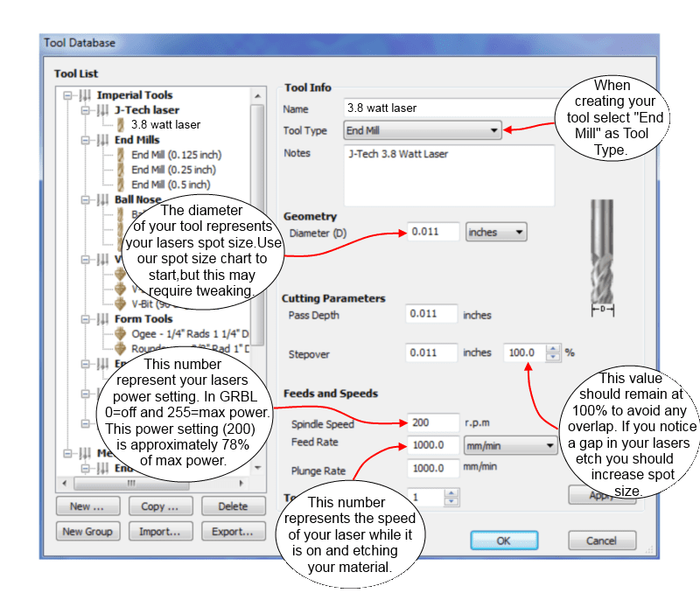Viewport: 700px width, 593px height.
Task: Click the J-Tech laser group icon
Action: (x=103, y=110)
